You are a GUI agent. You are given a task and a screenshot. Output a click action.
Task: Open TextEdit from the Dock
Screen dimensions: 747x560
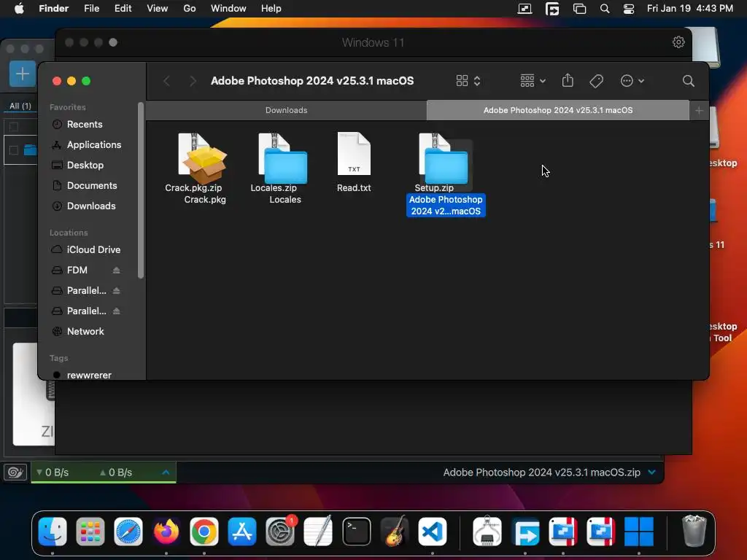[x=318, y=531]
